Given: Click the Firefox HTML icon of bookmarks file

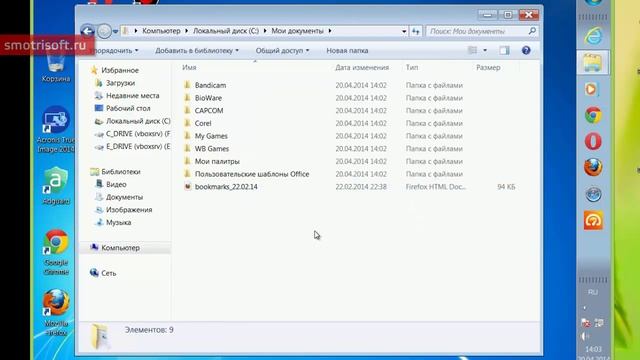Looking at the screenshot, I should (x=187, y=187).
